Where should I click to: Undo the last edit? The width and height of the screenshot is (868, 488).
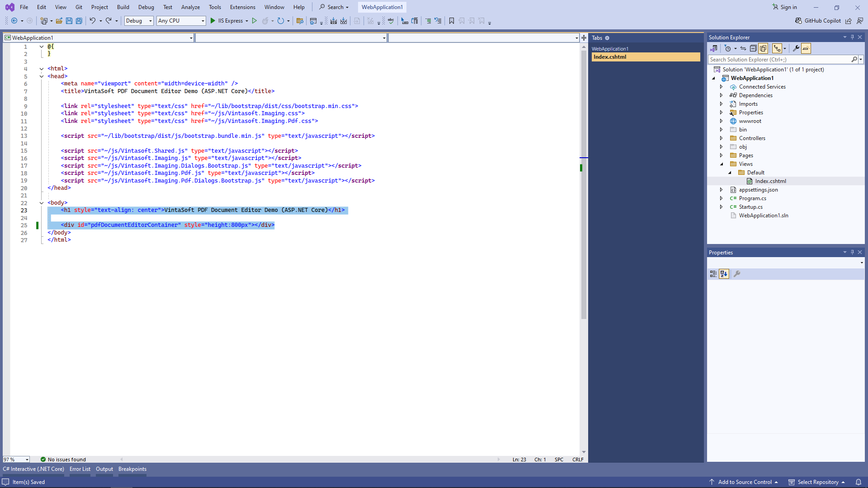92,21
